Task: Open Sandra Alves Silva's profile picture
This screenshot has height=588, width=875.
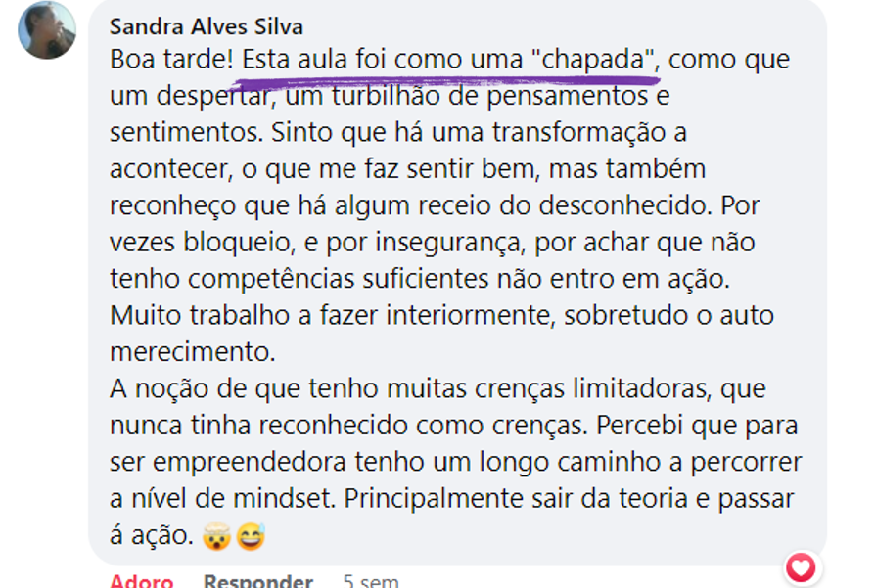Action: [47, 30]
